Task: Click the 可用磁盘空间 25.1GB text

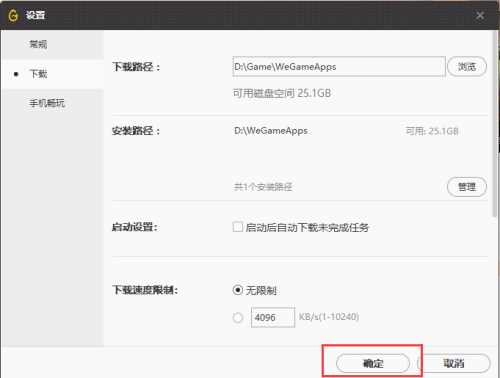Action: [x=282, y=93]
